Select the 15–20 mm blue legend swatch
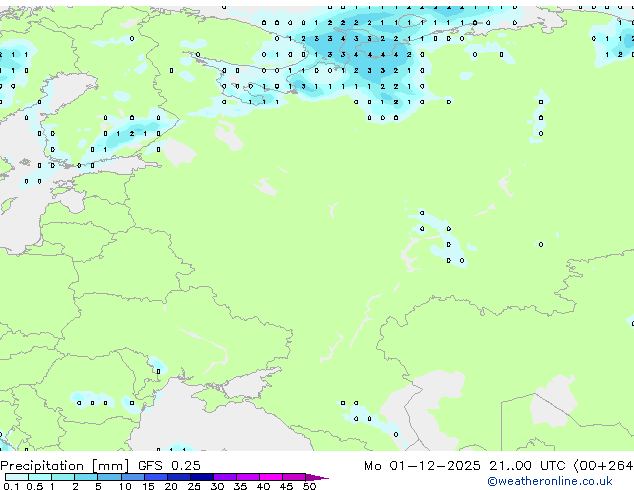This screenshot has height=490, width=634. (155, 477)
